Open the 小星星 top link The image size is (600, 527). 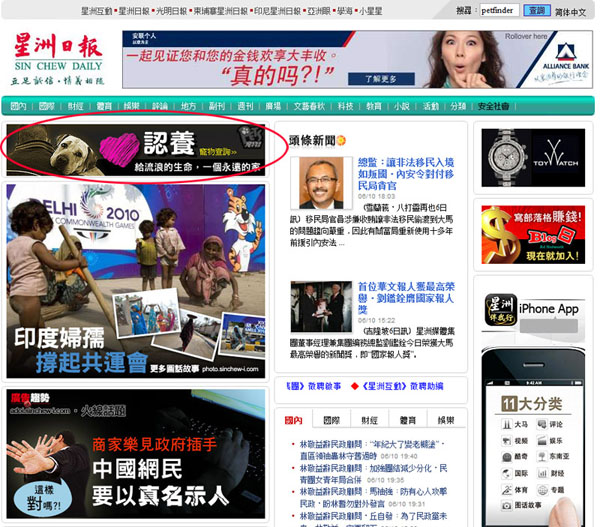coord(370,11)
